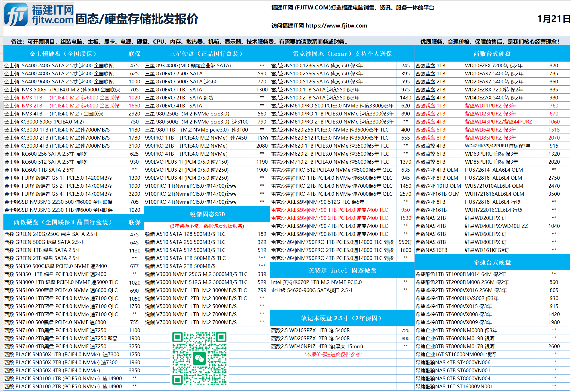Click the 笔记本硬盘 2.5寸 header

(x=342, y=318)
